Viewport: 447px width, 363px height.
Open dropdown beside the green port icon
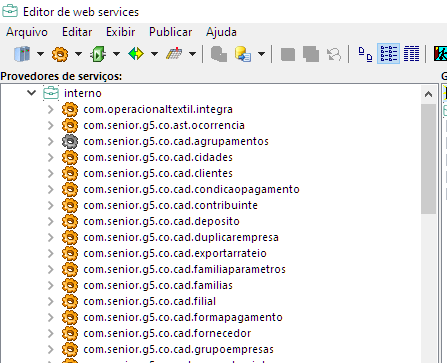[x=116, y=54]
